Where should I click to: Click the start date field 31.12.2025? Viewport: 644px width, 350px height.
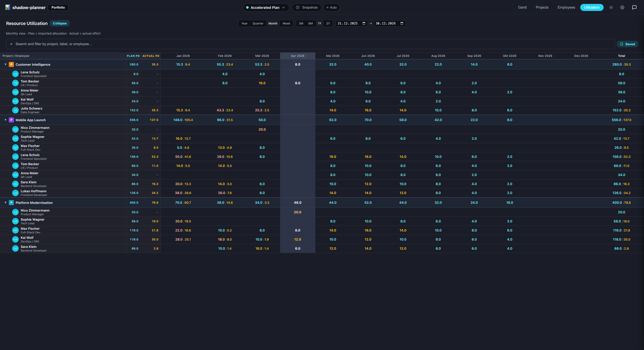coord(352,23)
